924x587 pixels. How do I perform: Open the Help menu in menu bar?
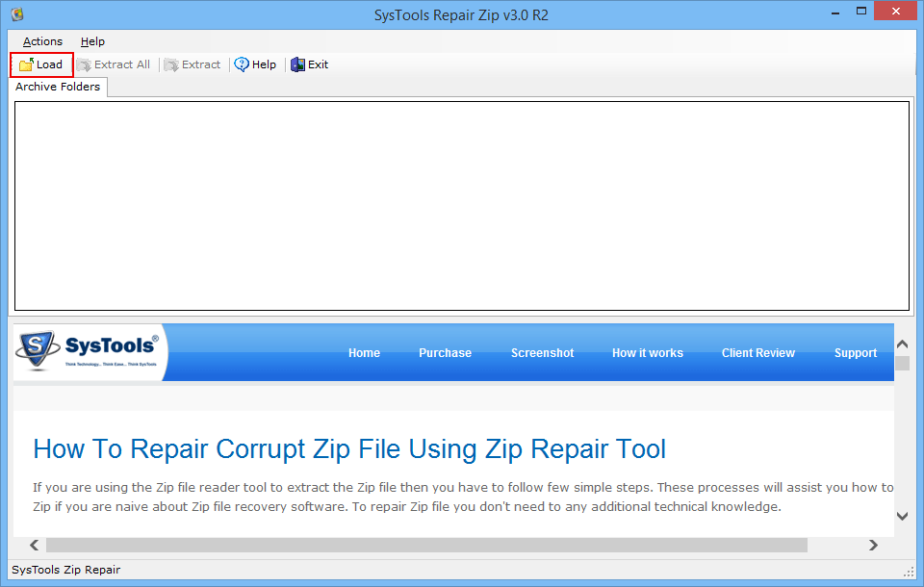[x=92, y=41]
